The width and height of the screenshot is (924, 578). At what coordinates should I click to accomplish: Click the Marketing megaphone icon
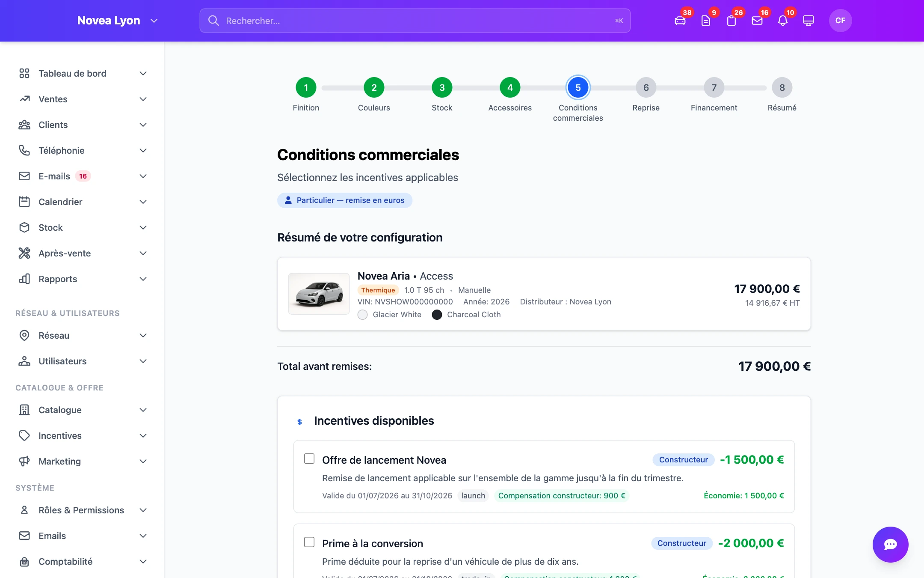pyautogui.click(x=24, y=461)
